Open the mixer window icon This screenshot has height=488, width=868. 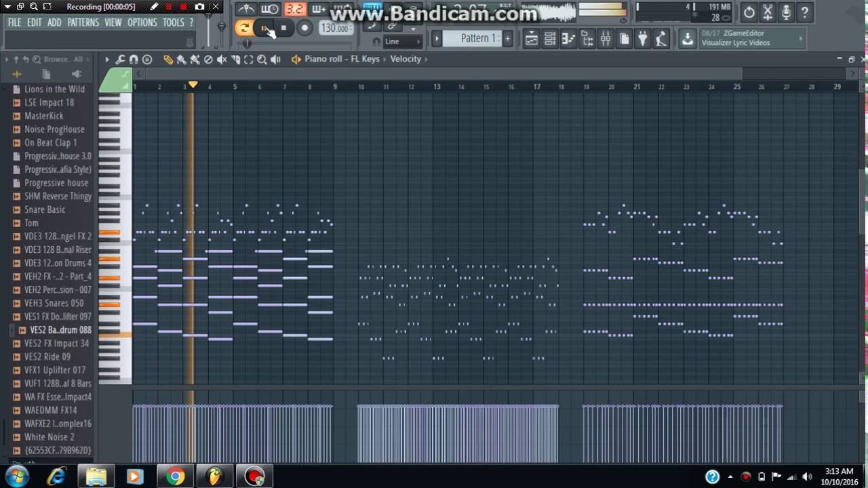(606, 39)
